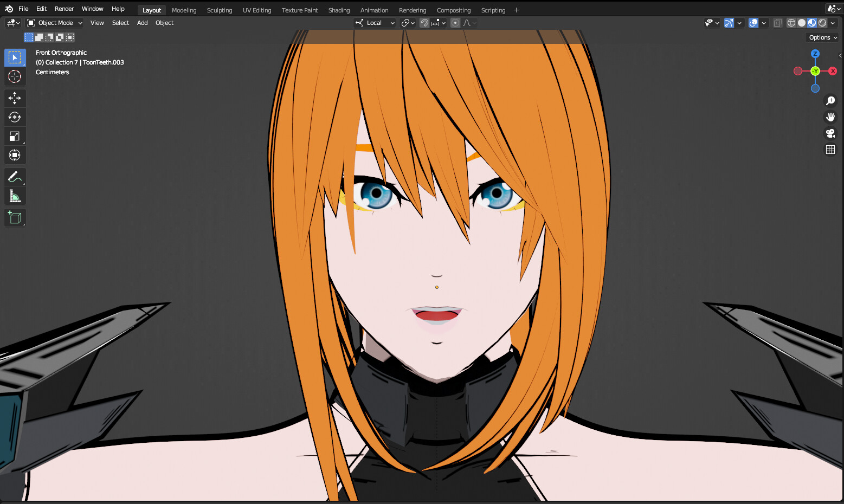Image resolution: width=844 pixels, height=504 pixels.
Task: Select the Move tool
Action: pos(15,98)
